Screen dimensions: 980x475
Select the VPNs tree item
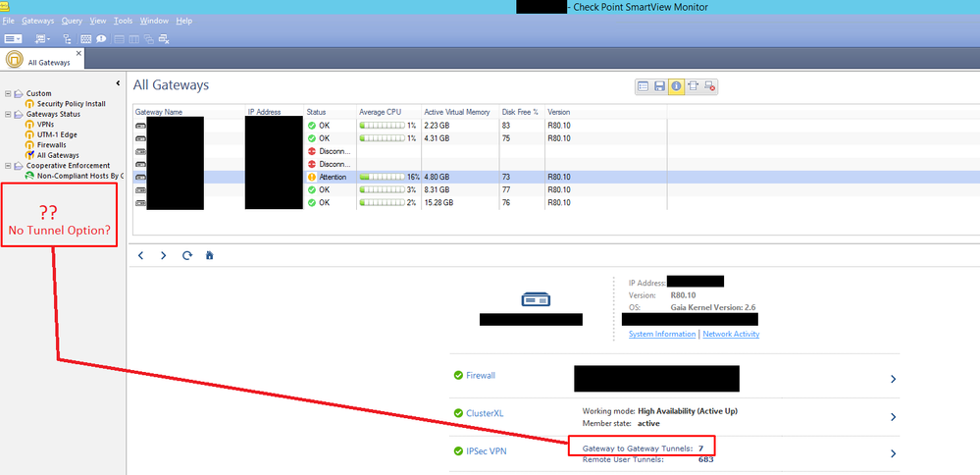pyautogui.click(x=45, y=125)
